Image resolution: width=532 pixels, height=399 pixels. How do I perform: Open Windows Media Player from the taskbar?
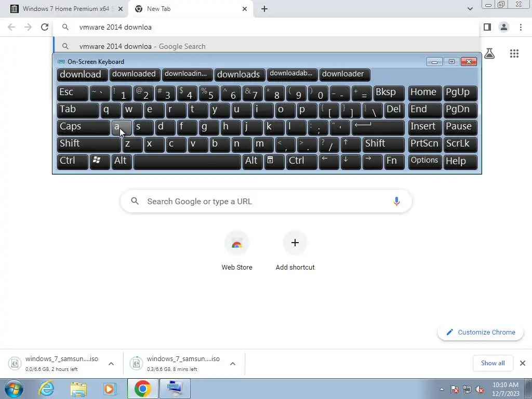[110, 389]
